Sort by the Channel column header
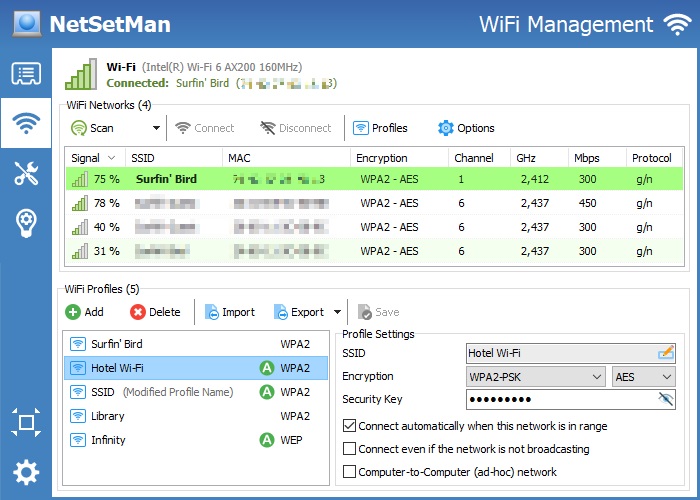 tap(479, 158)
